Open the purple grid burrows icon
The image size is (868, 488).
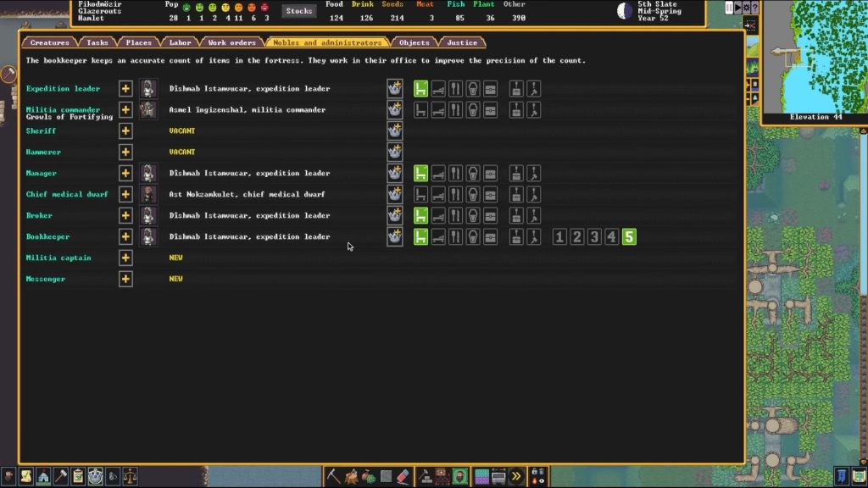481,476
